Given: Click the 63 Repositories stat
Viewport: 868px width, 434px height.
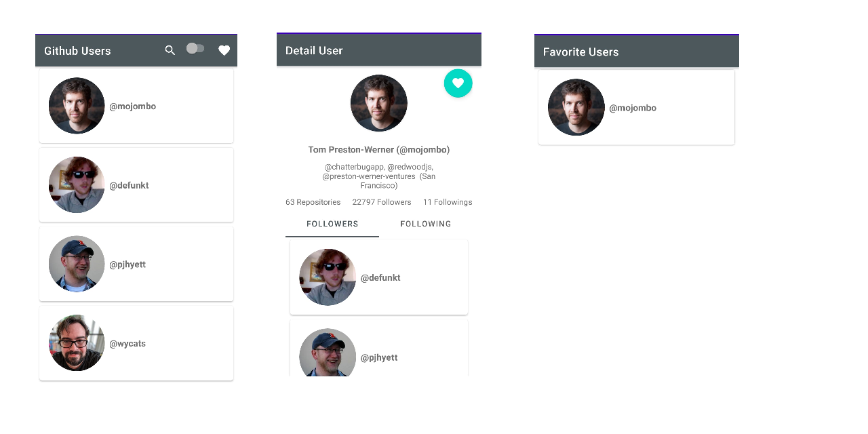Looking at the screenshot, I should tap(313, 201).
